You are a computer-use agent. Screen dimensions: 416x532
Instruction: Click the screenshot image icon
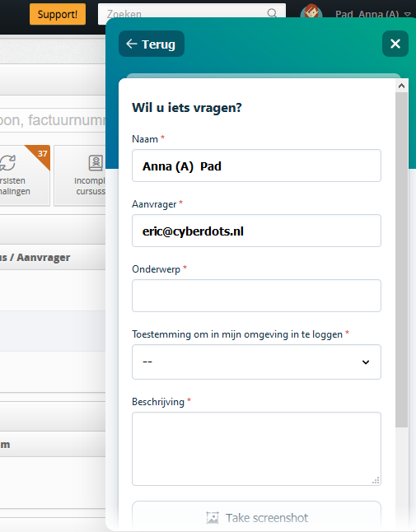point(213,518)
